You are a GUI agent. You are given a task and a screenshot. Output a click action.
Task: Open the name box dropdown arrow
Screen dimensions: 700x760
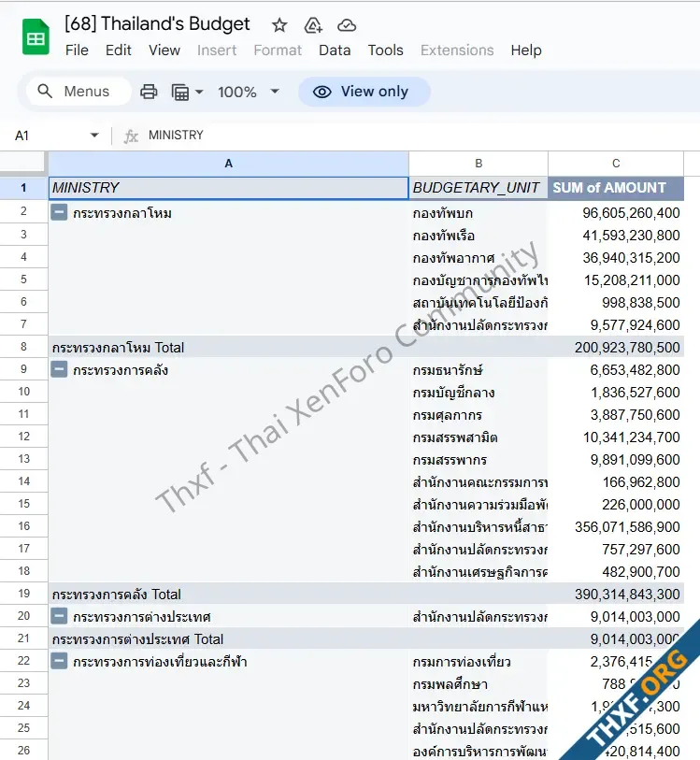click(x=94, y=136)
